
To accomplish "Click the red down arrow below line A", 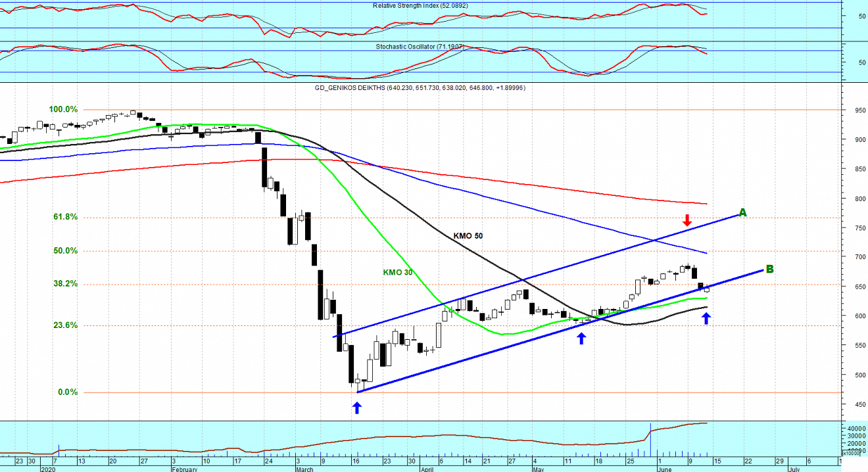I will (687, 220).
